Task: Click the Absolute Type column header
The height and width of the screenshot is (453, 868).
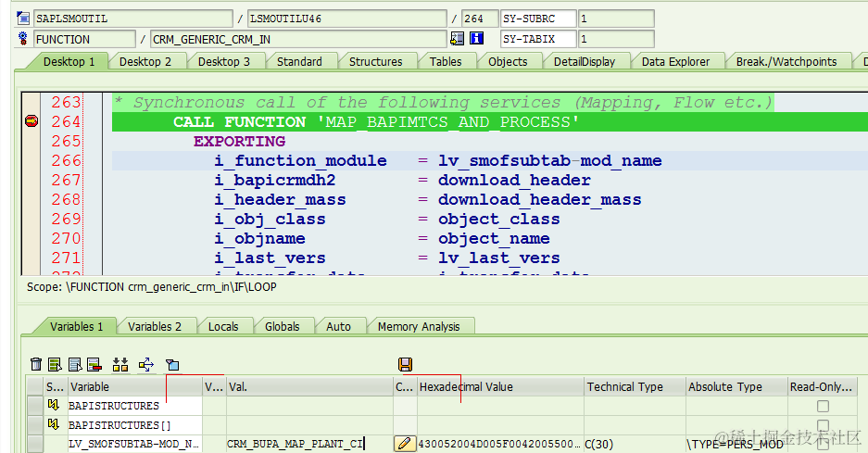Action: 736,386
